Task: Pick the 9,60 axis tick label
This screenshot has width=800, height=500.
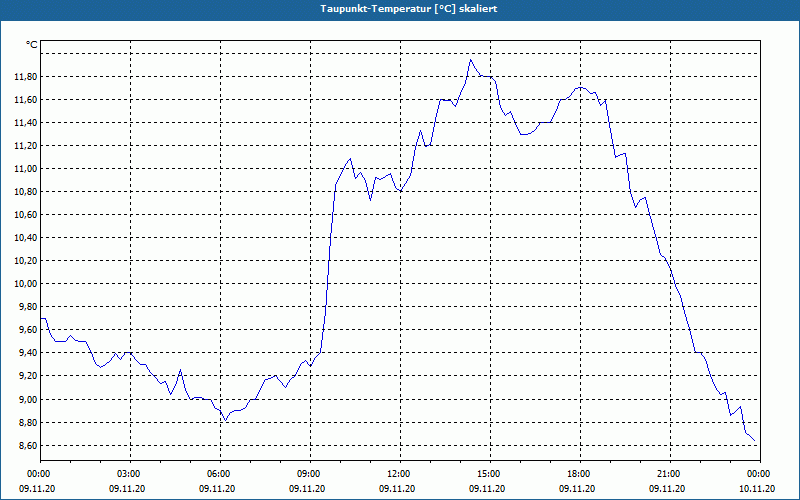Action: tap(27, 330)
